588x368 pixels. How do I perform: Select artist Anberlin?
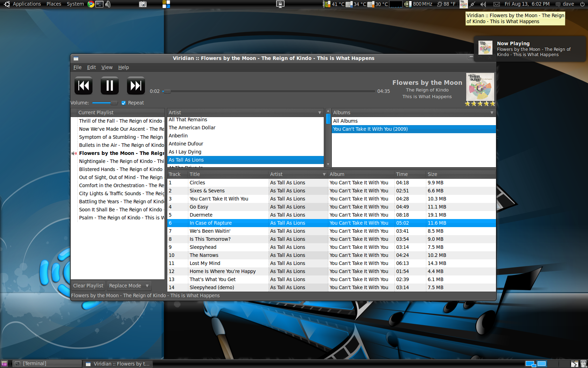tap(245, 136)
